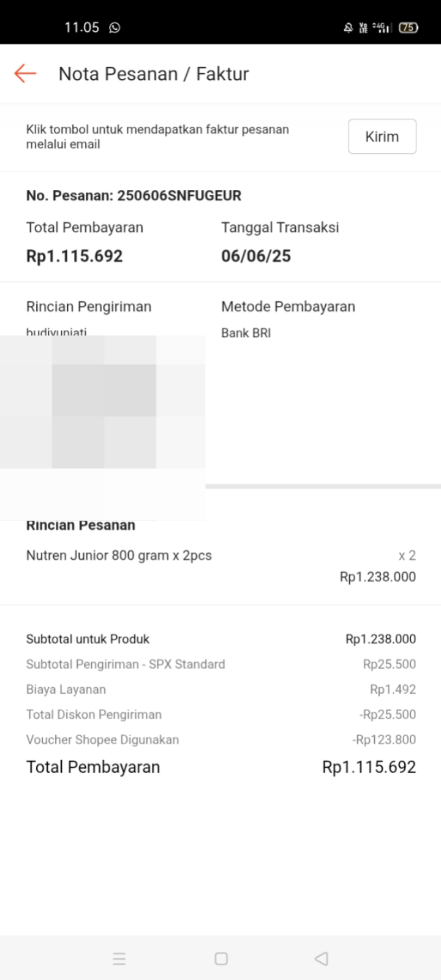Tap the Nota Pesanan / Faktur title
441x980 pixels.
point(154,73)
